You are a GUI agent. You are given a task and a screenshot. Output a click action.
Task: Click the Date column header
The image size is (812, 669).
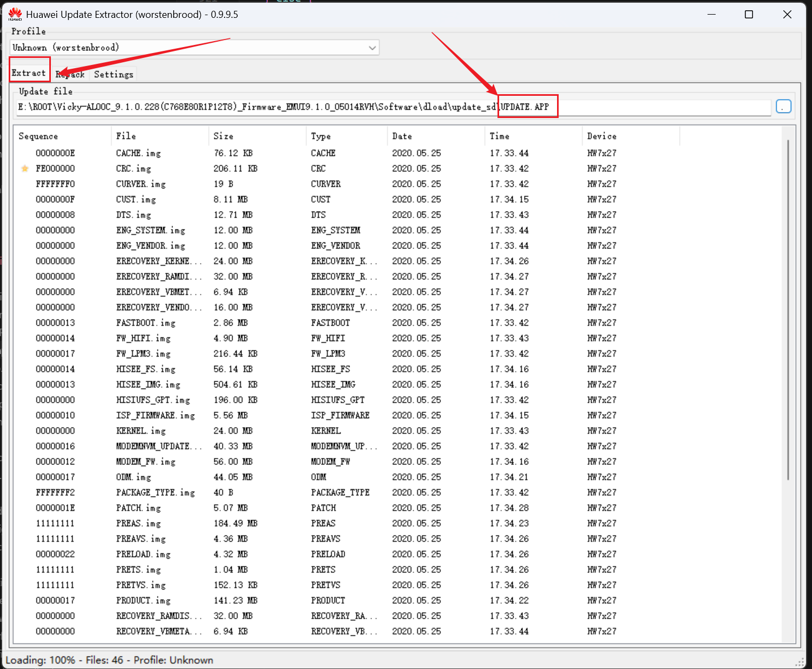402,136
